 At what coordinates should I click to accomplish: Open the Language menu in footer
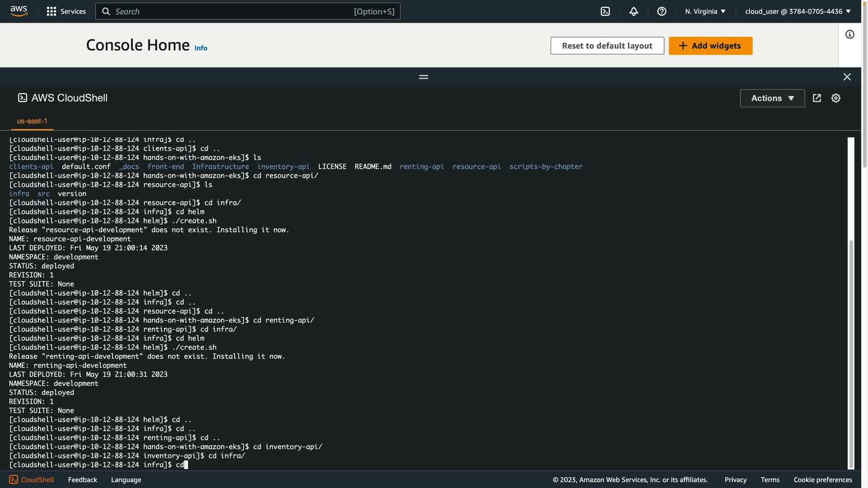[x=126, y=479]
